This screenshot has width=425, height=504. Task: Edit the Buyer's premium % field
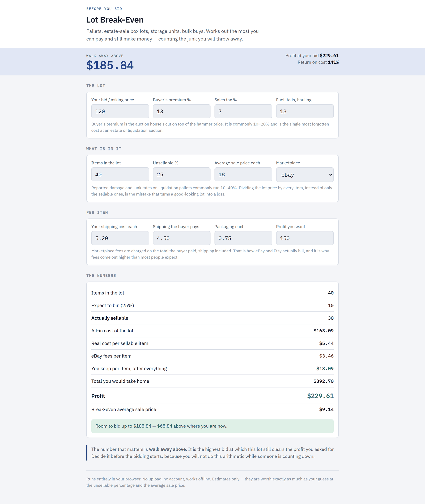pyautogui.click(x=182, y=111)
